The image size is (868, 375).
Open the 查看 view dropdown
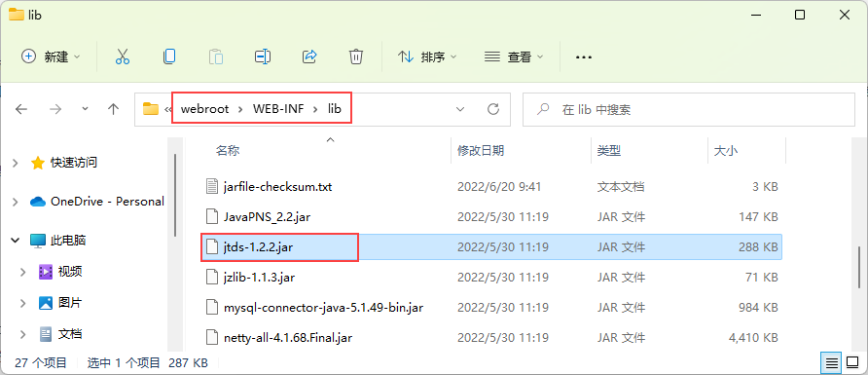[514, 56]
